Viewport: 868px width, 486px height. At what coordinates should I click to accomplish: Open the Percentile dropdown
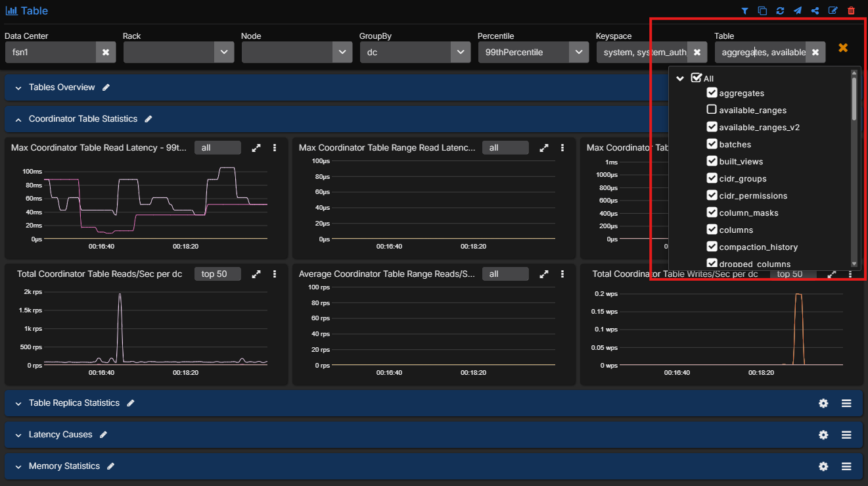click(579, 52)
